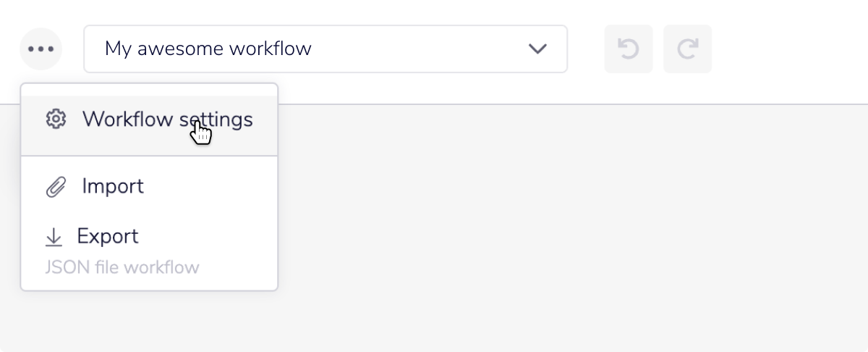This screenshot has width=868, height=352.
Task: Click the redo arrow button
Action: 687,49
